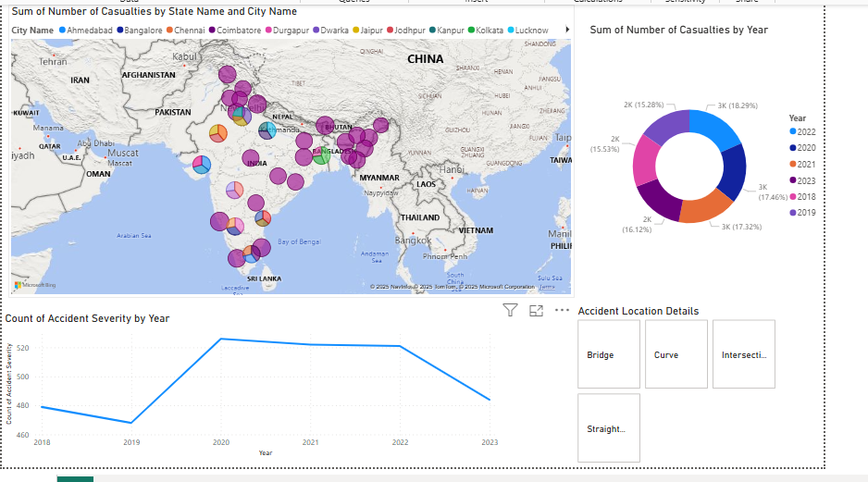Open More options ellipsis on line chart
This screenshot has height=482, width=868.
(x=562, y=311)
